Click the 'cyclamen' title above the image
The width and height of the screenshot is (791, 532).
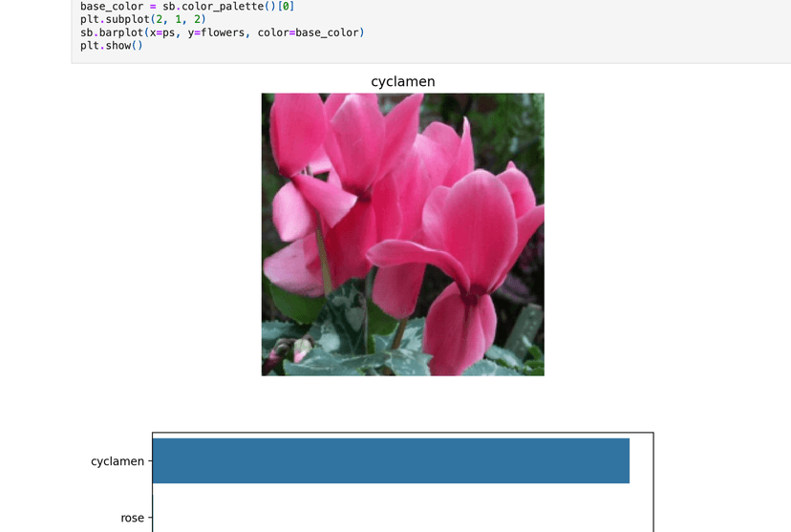[x=402, y=82]
